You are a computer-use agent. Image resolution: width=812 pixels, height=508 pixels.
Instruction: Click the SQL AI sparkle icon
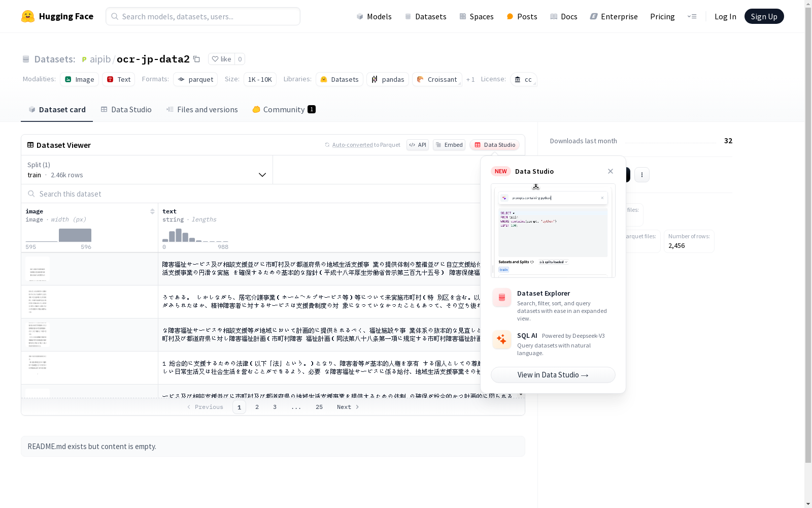point(502,339)
